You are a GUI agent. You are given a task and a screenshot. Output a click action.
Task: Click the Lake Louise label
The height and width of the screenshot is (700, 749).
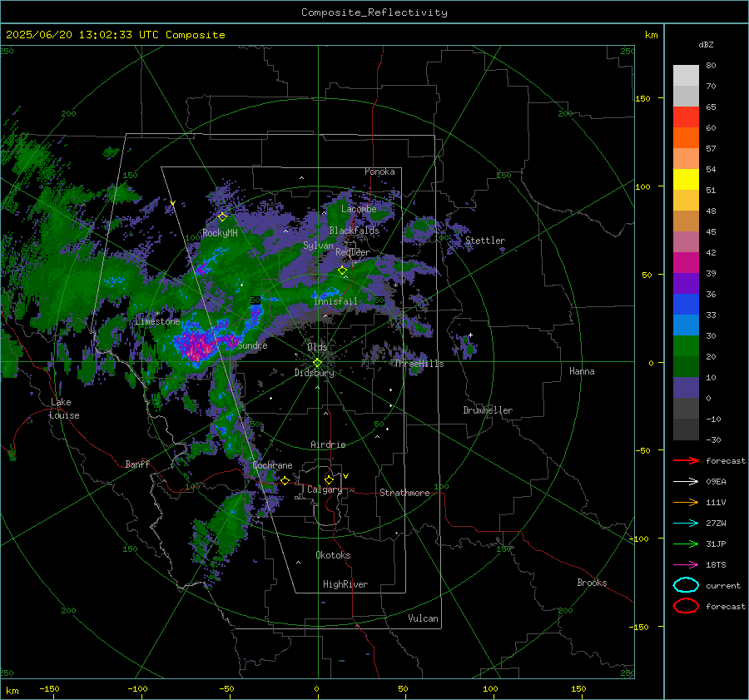point(64,409)
